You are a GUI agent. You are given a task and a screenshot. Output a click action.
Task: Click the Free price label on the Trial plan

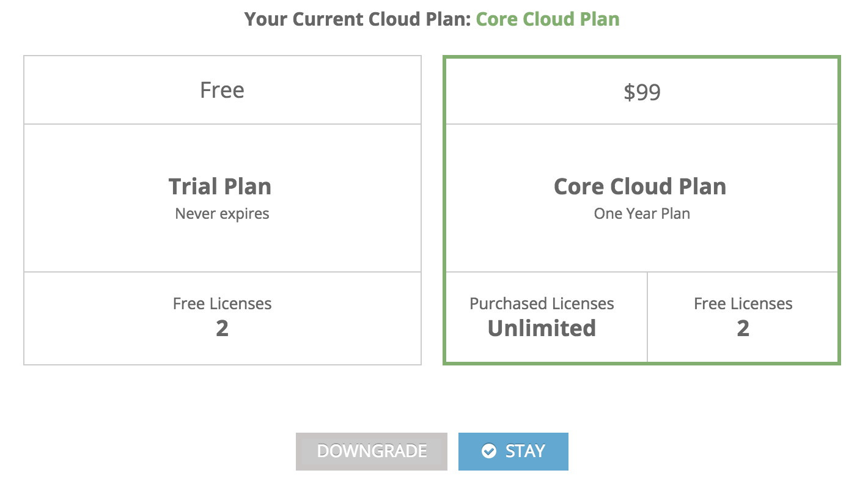(x=222, y=90)
